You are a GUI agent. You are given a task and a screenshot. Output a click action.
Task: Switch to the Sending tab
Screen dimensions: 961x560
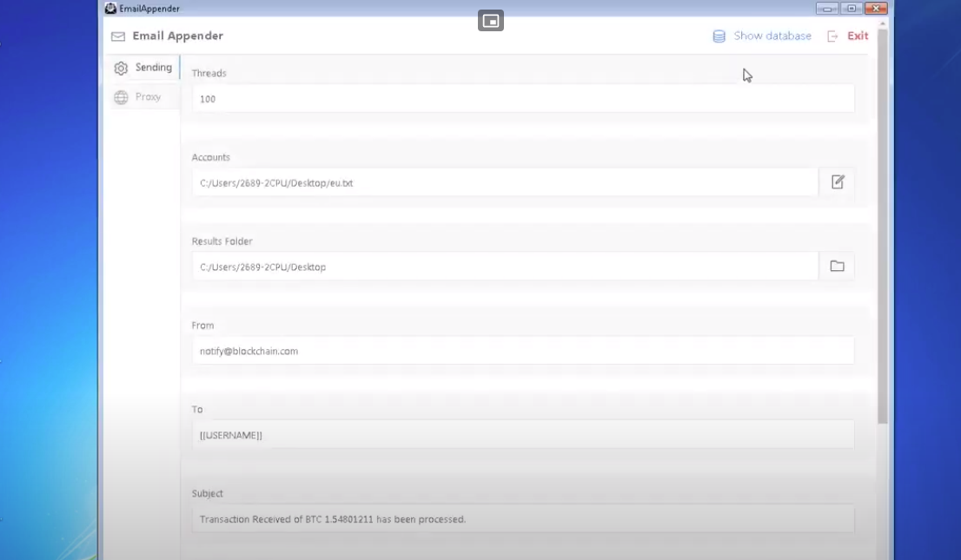154,67
